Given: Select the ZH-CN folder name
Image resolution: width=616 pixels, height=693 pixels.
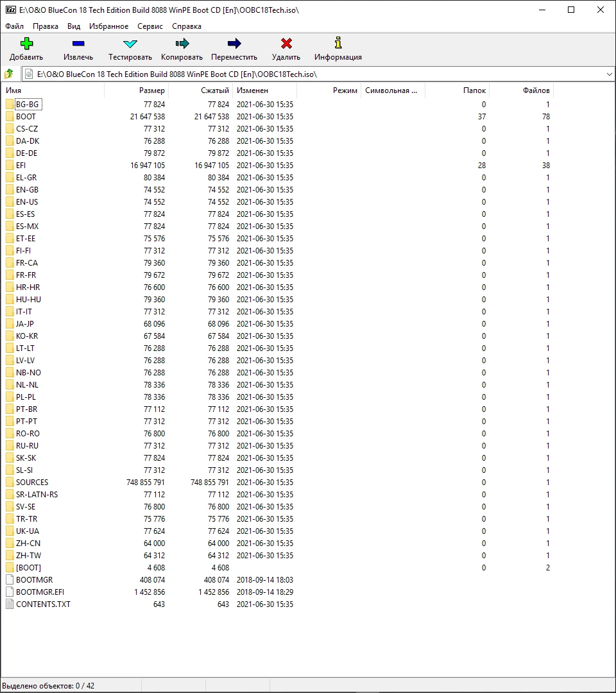Looking at the screenshot, I should coord(28,543).
